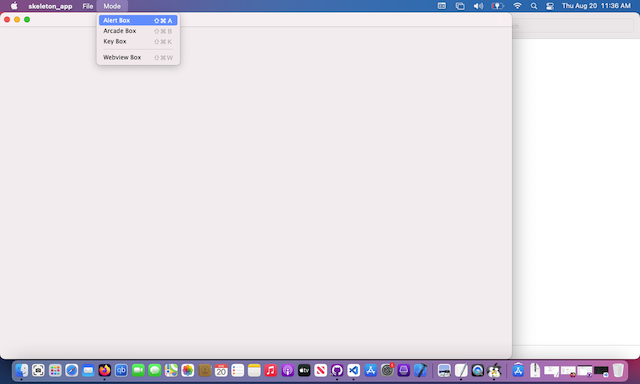
Task: Open Launchpad from the dock
Action: click(x=55, y=371)
